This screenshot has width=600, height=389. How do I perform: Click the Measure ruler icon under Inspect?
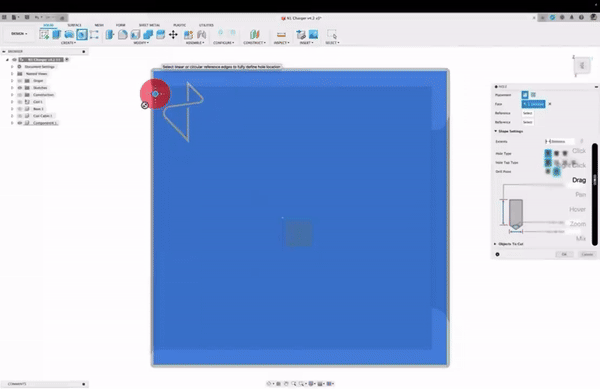coord(281,34)
